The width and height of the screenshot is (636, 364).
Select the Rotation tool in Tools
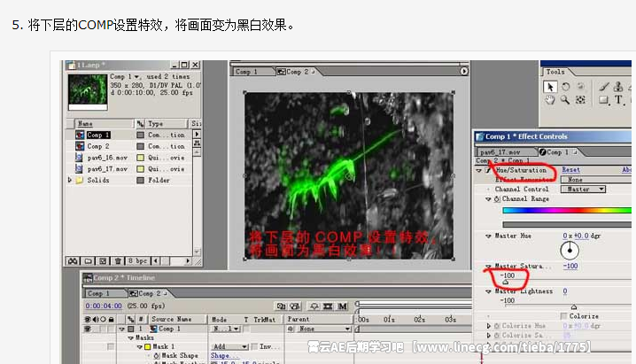pyautogui.click(x=565, y=86)
